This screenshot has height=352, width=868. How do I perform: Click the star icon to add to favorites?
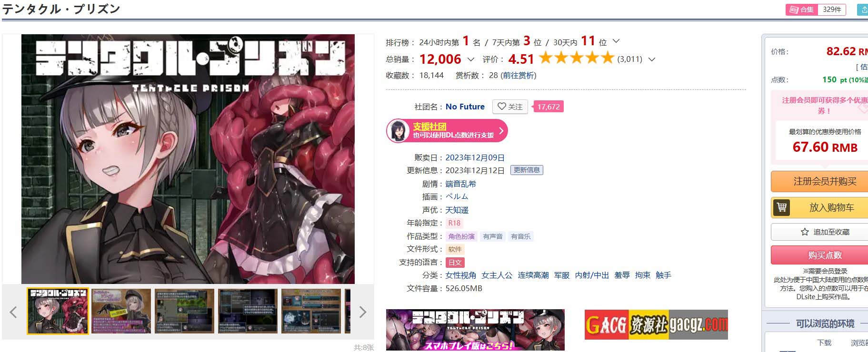[805, 232]
